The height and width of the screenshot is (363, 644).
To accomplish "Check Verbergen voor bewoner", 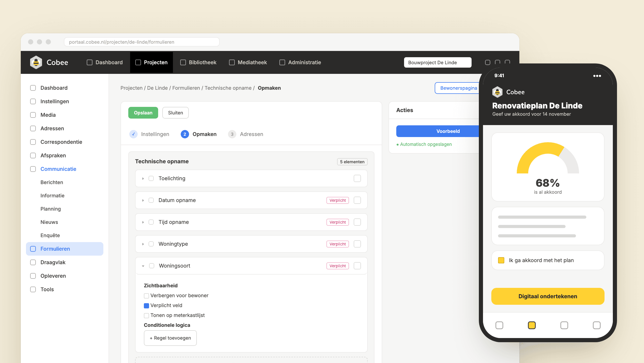I will tap(146, 296).
